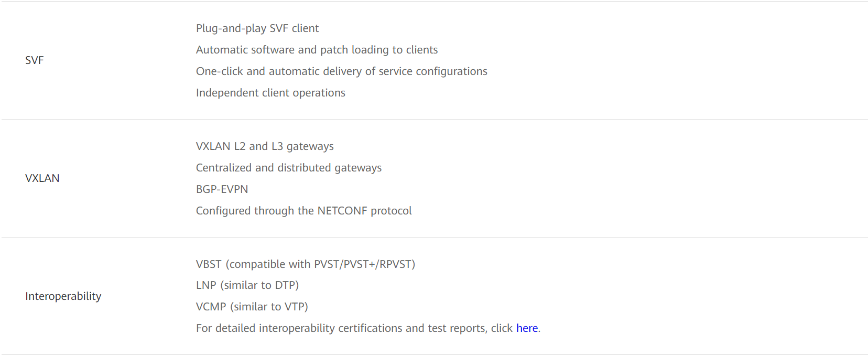Image resolution: width=868 pixels, height=356 pixels.
Task: Click "(similar to DTP)" text
Action: point(259,285)
